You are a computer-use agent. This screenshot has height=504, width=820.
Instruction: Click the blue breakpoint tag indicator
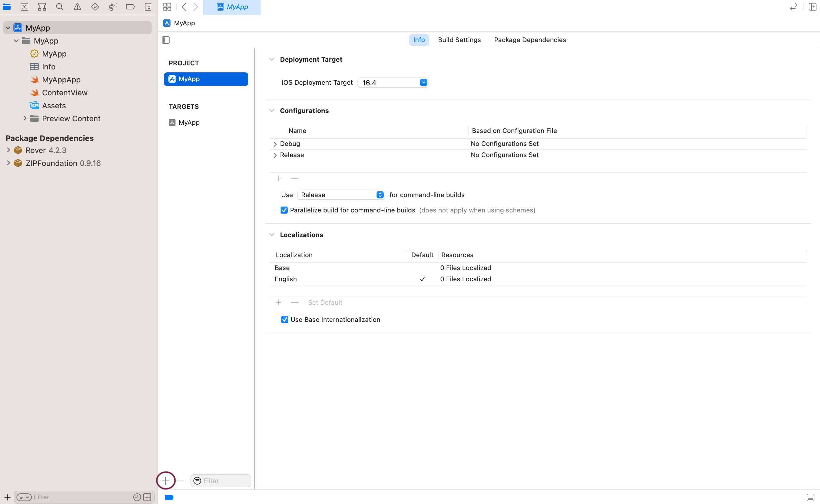click(169, 497)
